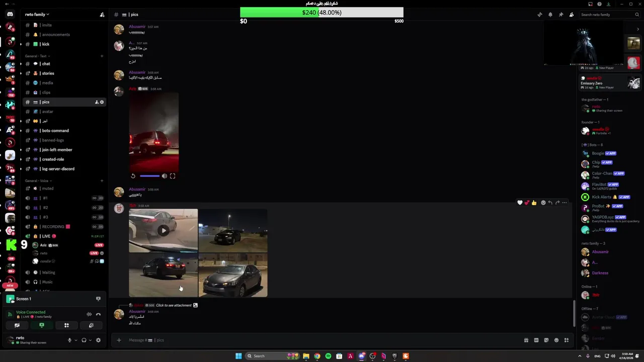The width and height of the screenshot is (644, 362).
Task: Click to see attachment link
Action: pyautogui.click(x=174, y=305)
